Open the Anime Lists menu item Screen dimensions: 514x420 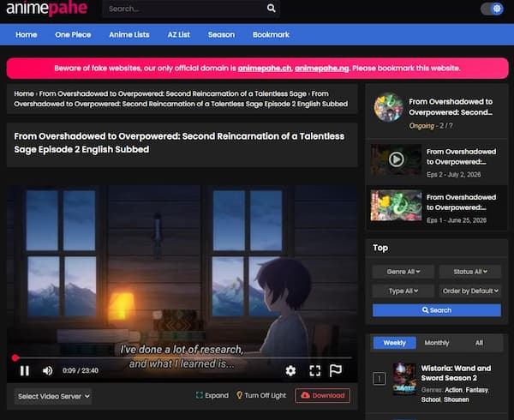129,34
